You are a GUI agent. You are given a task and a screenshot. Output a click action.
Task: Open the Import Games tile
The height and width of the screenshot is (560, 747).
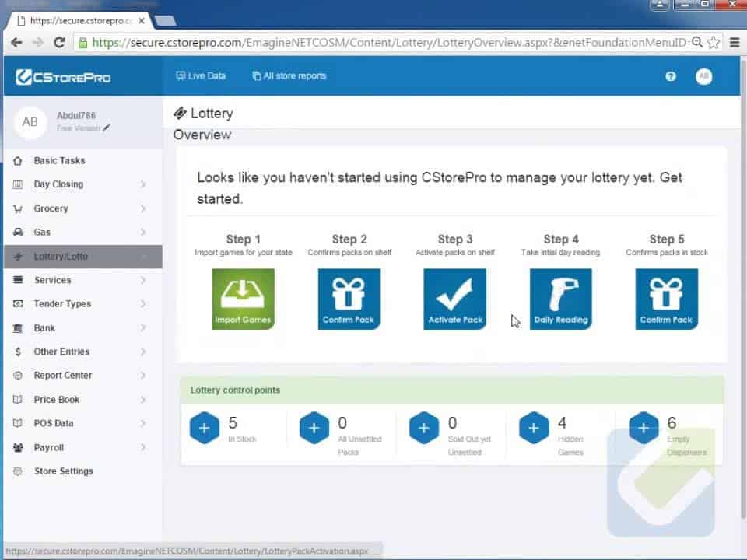[x=243, y=299]
